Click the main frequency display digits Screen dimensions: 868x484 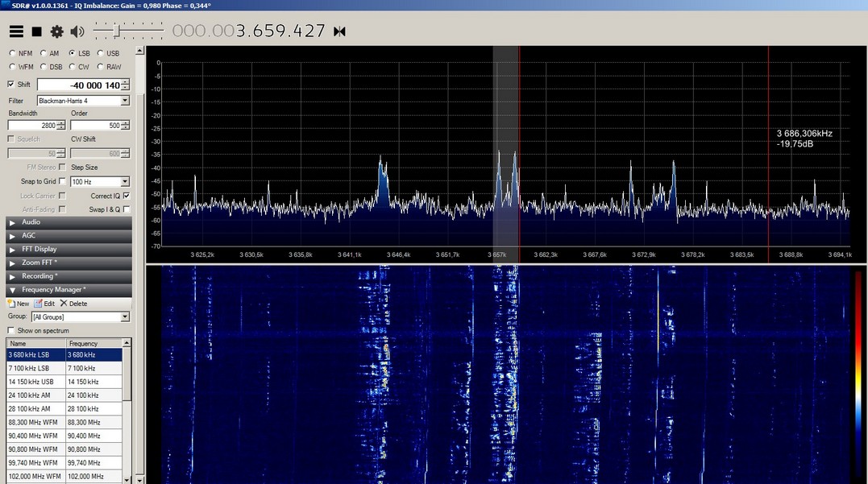tap(248, 31)
